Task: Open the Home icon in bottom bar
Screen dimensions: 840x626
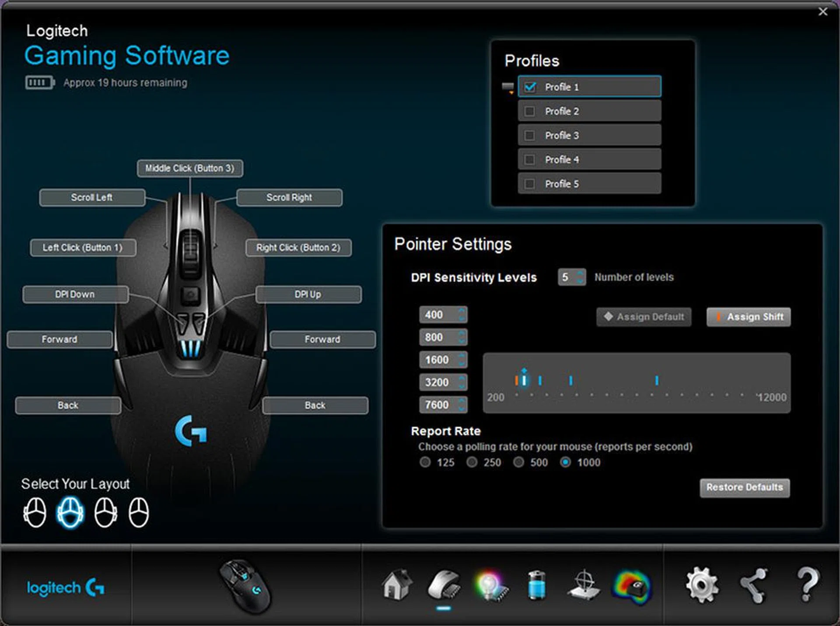Action: [396, 584]
